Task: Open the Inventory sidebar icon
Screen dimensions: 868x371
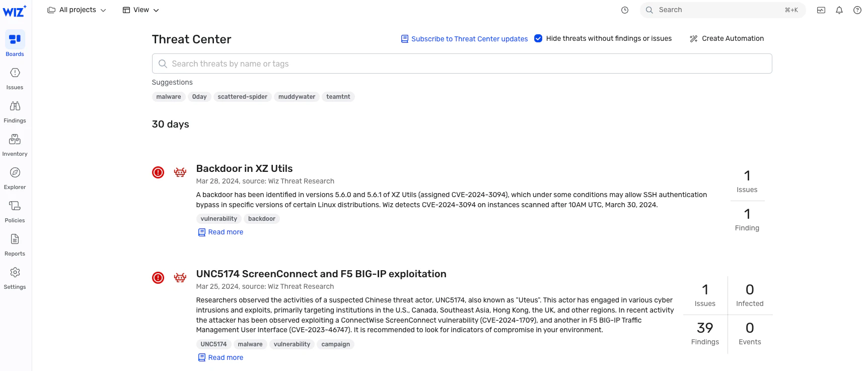Action: pyautogui.click(x=15, y=140)
